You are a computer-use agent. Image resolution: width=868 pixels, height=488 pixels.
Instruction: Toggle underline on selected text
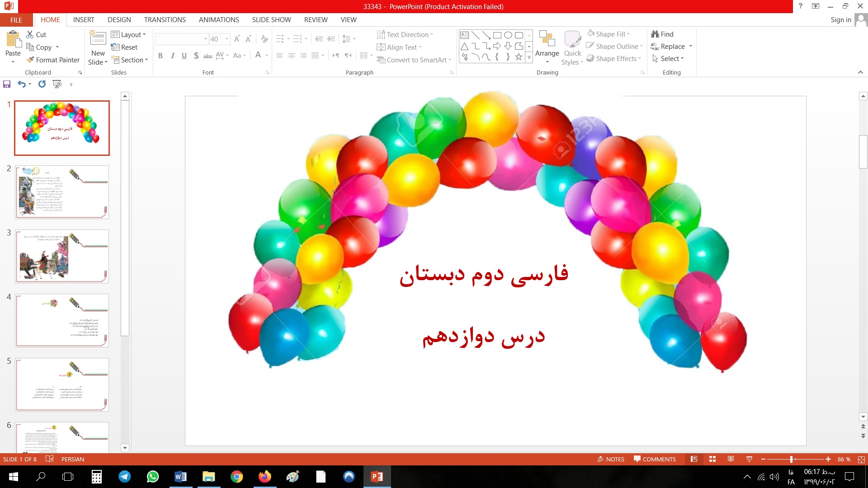tap(184, 56)
